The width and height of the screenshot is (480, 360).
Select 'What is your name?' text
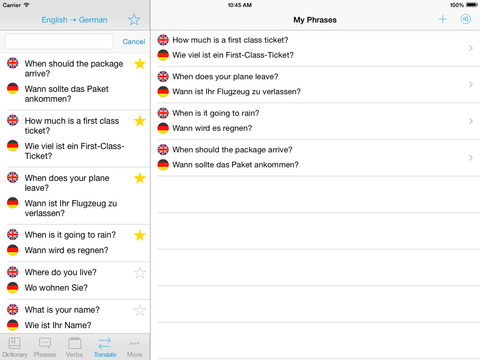click(62, 310)
